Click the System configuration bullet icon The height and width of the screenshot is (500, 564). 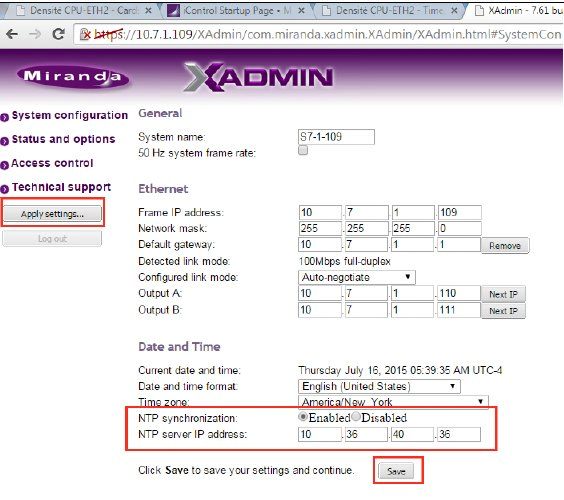pos(5,117)
